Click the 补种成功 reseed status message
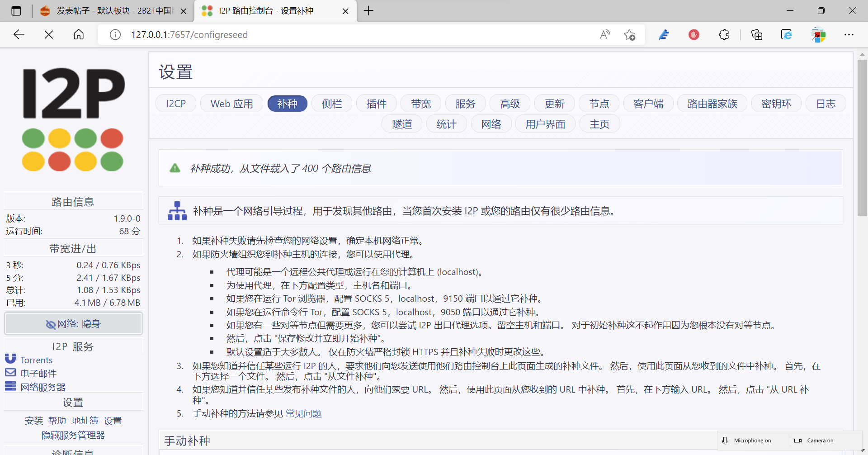This screenshot has height=455, width=868. (280, 168)
